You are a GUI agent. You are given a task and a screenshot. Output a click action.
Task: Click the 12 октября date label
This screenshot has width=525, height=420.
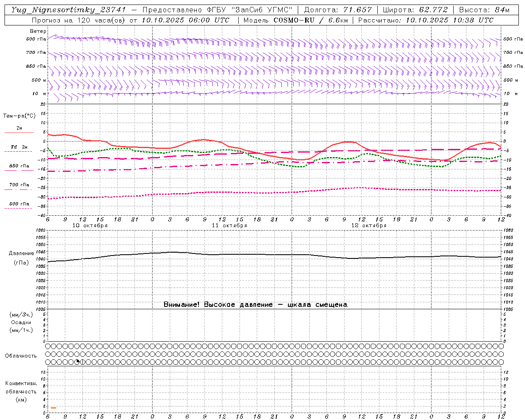pyautogui.click(x=369, y=226)
